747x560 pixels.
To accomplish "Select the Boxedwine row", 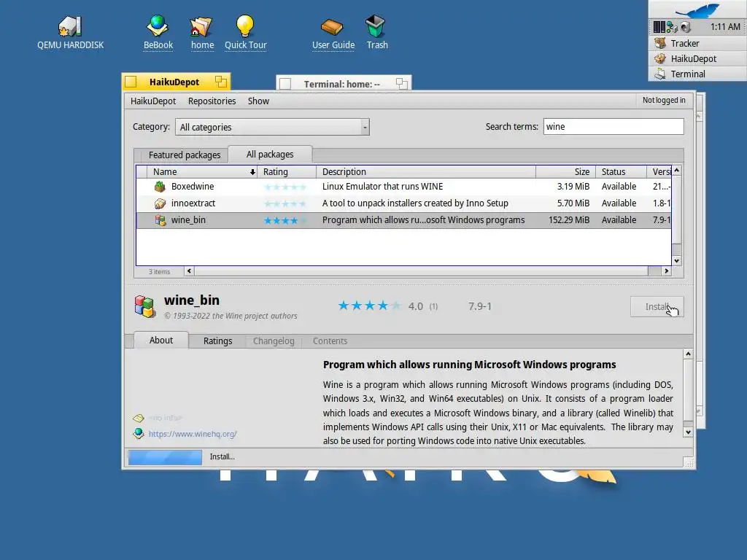I will coord(403,187).
